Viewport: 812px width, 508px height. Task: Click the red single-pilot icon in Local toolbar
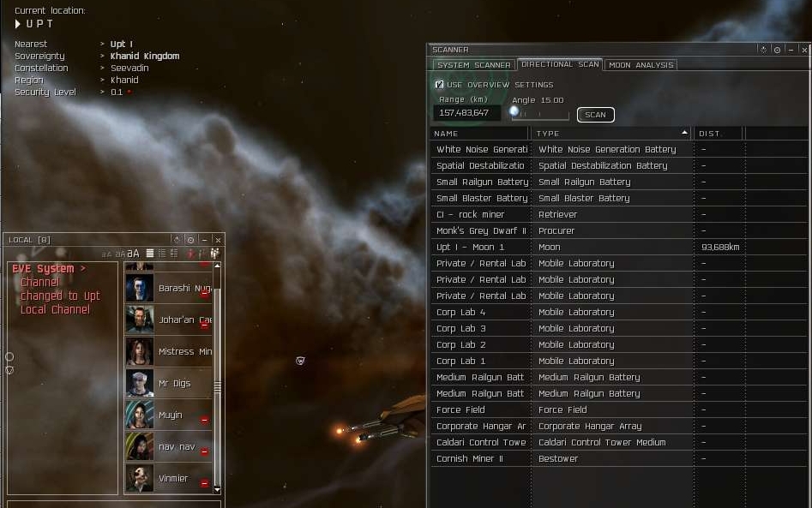[x=190, y=253]
